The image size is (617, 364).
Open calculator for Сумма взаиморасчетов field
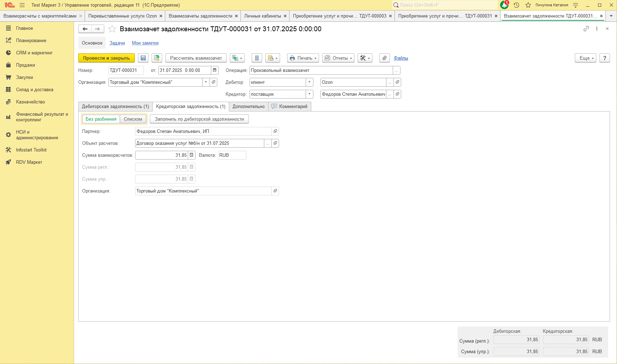point(192,155)
